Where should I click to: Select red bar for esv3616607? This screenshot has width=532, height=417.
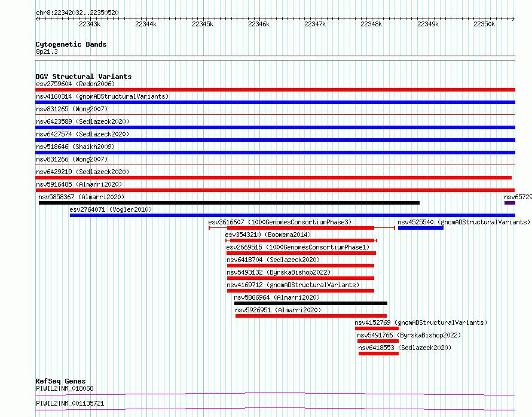[x=301, y=228]
